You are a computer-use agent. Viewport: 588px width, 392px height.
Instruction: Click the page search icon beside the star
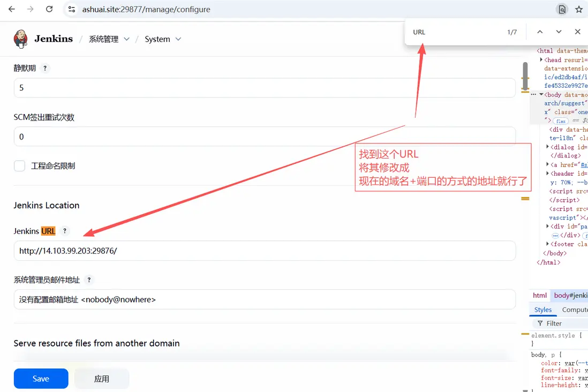coord(562,10)
